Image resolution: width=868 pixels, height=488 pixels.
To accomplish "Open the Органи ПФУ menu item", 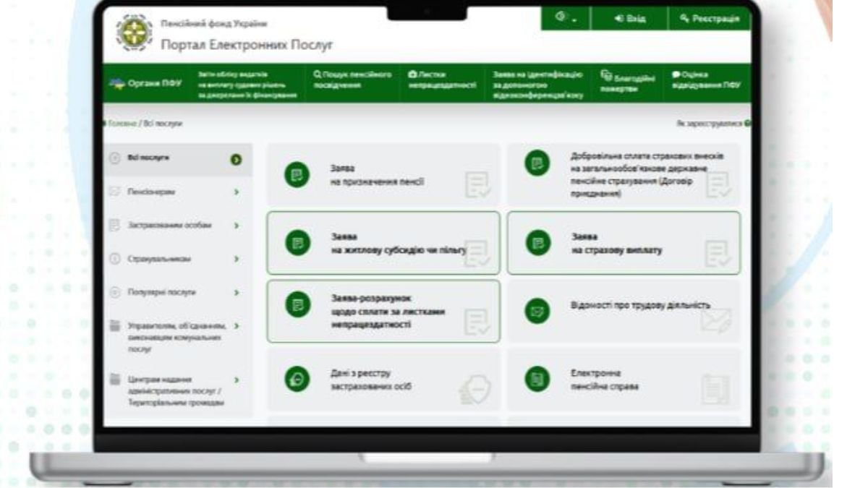I will tap(147, 84).
